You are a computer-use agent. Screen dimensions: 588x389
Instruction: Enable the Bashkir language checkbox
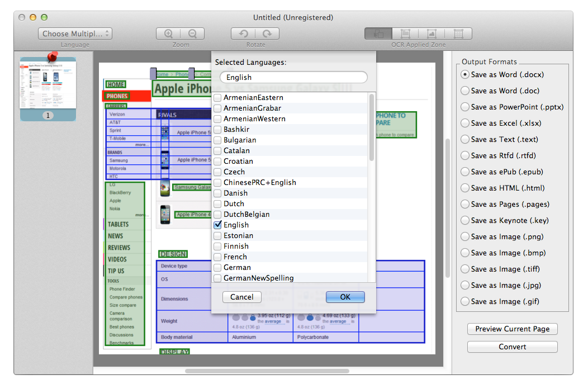point(217,130)
